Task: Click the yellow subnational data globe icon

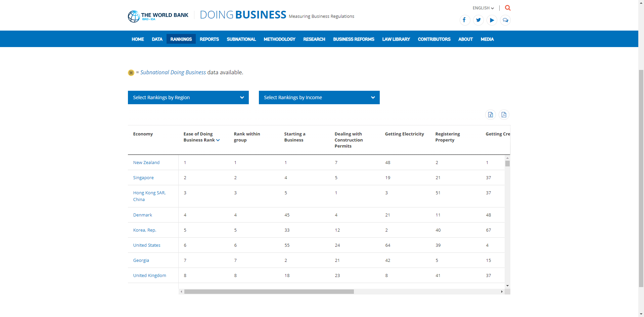Action: [x=131, y=73]
